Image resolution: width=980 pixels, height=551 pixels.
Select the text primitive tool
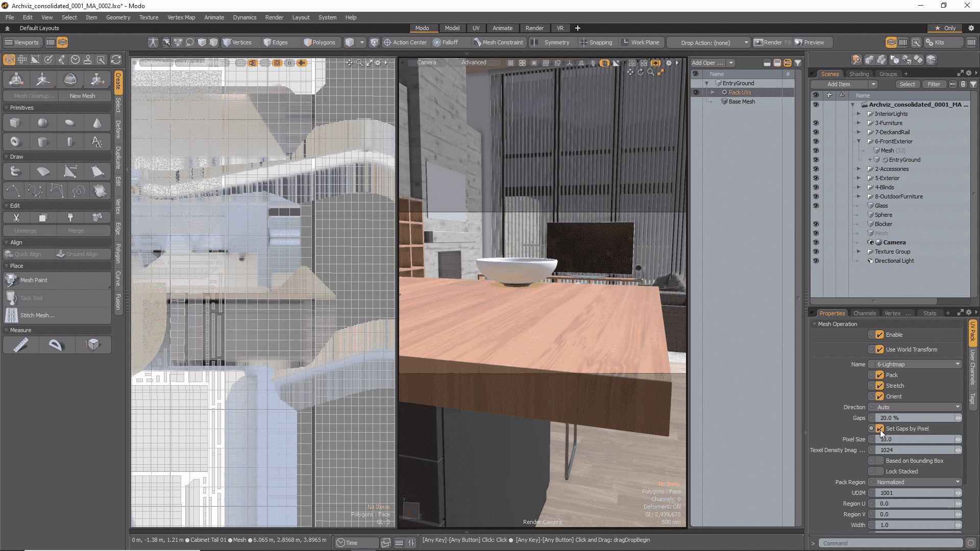point(97,142)
